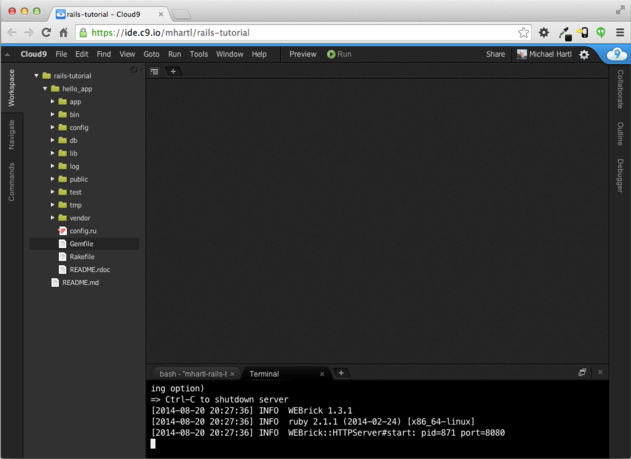This screenshot has height=459, width=631.
Task: Reload the page in the browser
Action: pyautogui.click(x=47, y=33)
